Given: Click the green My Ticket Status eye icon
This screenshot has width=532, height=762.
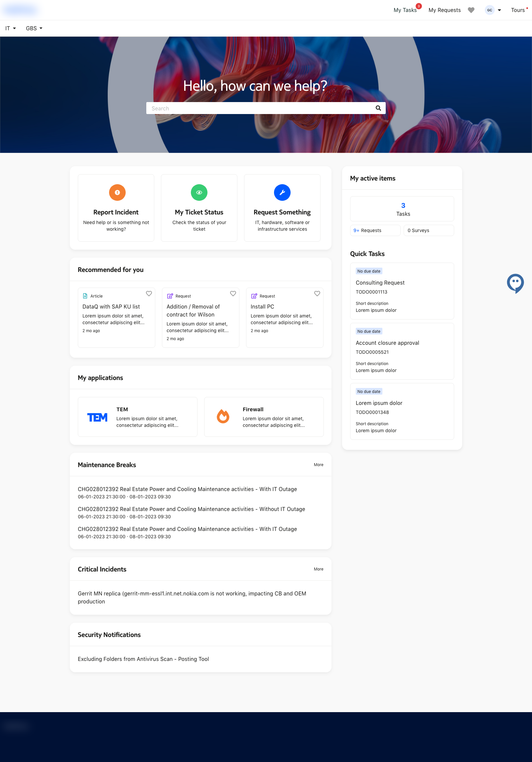Looking at the screenshot, I should pos(199,192).
